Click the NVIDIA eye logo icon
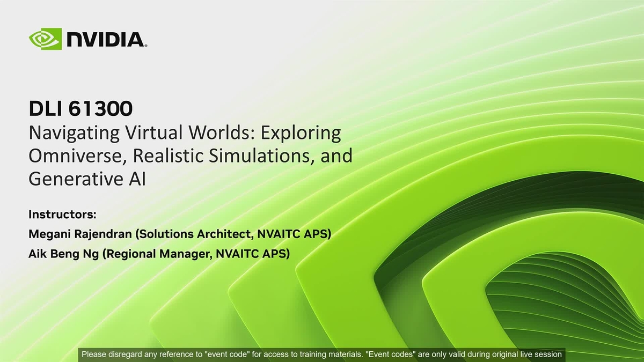644x362 pixels. 45,39
